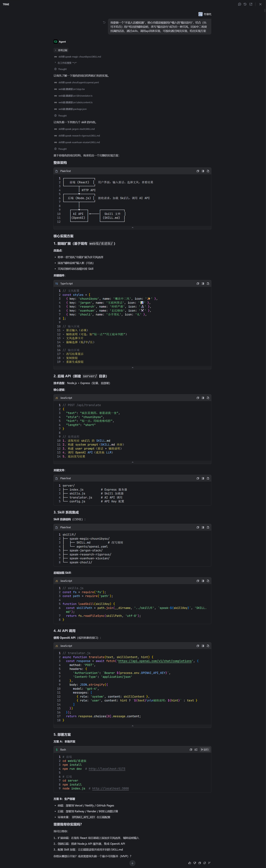Copy the skill库/ directory tree block
Viewport: 266px width, 868px height.
[x=198, y=527]
